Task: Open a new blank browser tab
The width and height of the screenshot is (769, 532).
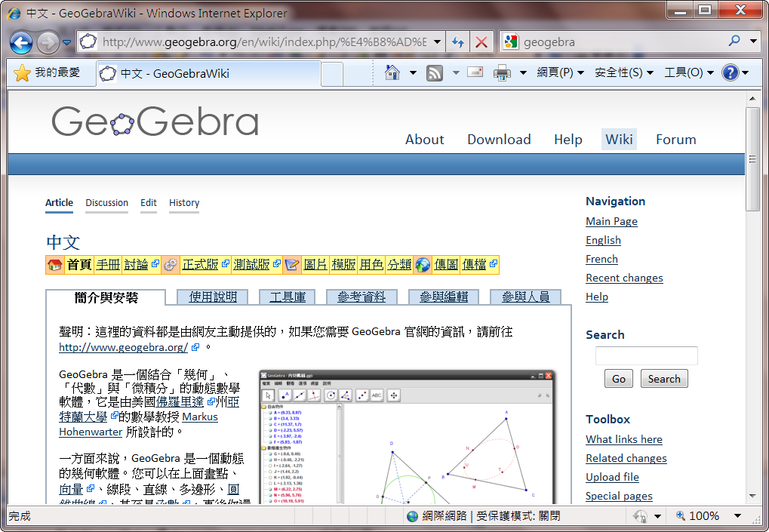Action: coord(332,74)
